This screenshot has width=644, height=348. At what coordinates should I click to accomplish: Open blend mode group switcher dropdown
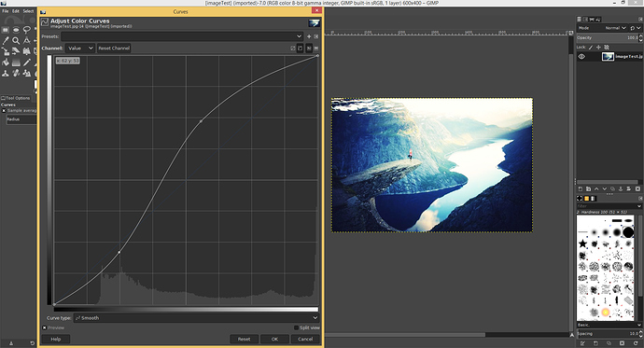coord(636,28)
